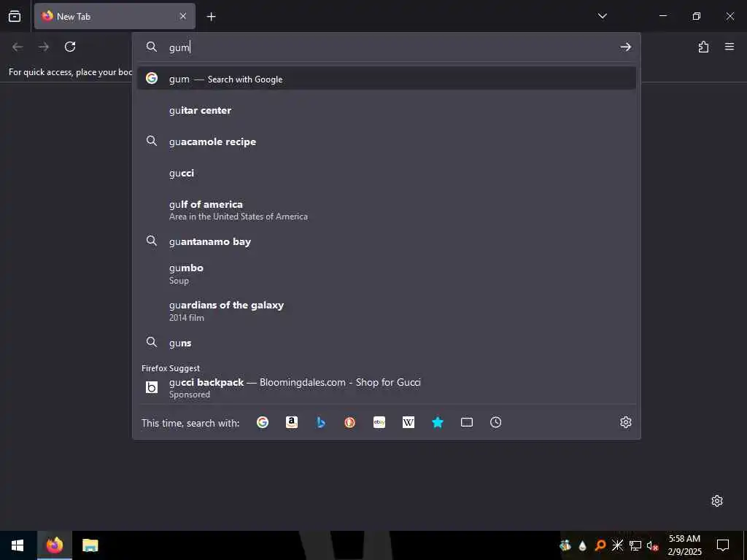This screenshot has width=747, height=560.
Task: Select 'gum — Search with Google' result
Action: [x=387, y=79]
